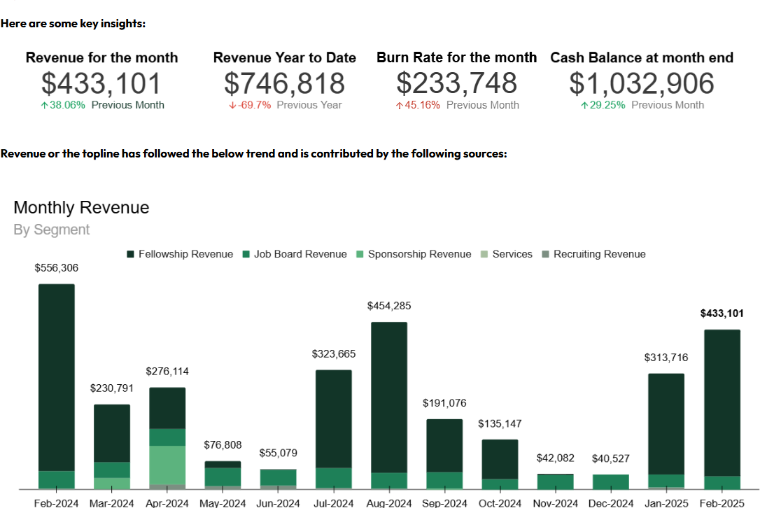Click the Services legend swatch

point(484,254)
